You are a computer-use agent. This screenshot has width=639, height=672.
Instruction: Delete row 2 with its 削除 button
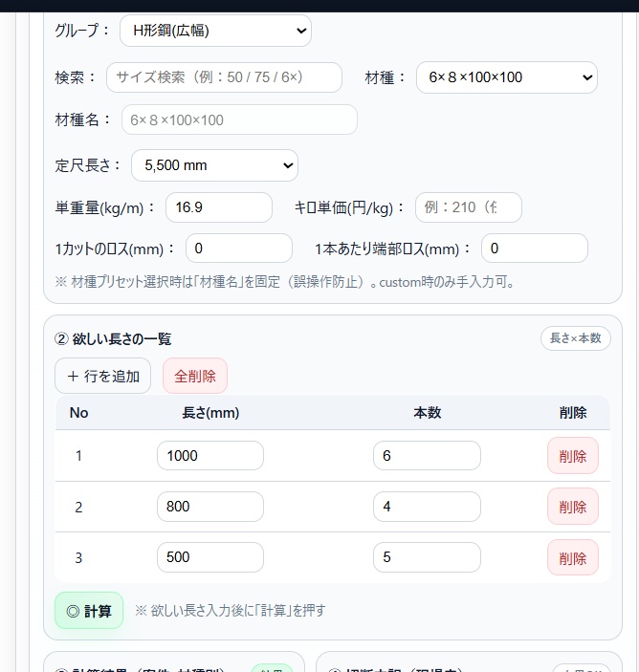(573, 507)
